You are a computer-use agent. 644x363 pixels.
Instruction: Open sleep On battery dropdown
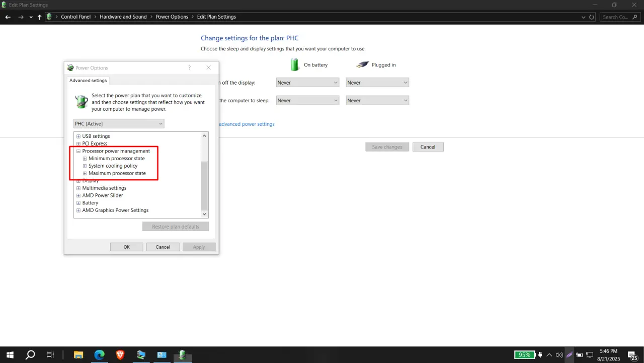click(x=307, y=100)
